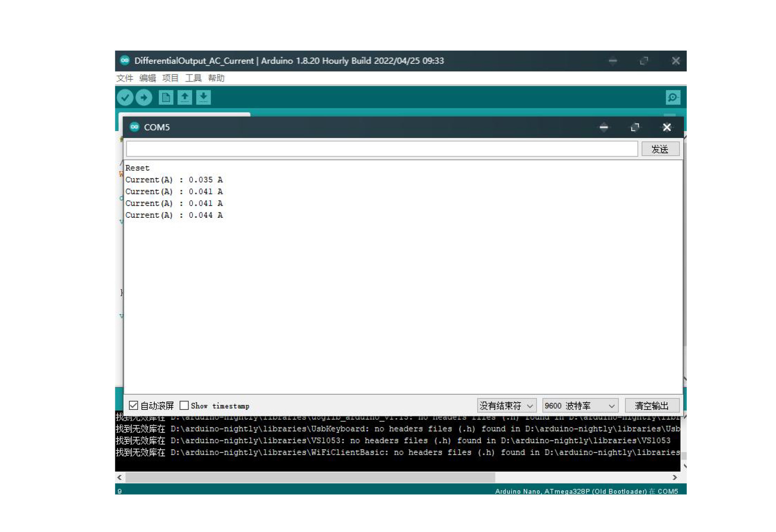Close the COM5 serial monitor window
Image resolution: width=776 pixels, height=532 pixels.
(x=666, y=127)
